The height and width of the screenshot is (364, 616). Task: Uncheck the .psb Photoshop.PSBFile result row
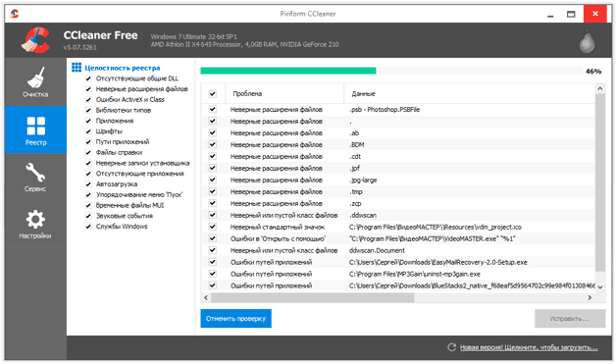click(x=213, y=109)
